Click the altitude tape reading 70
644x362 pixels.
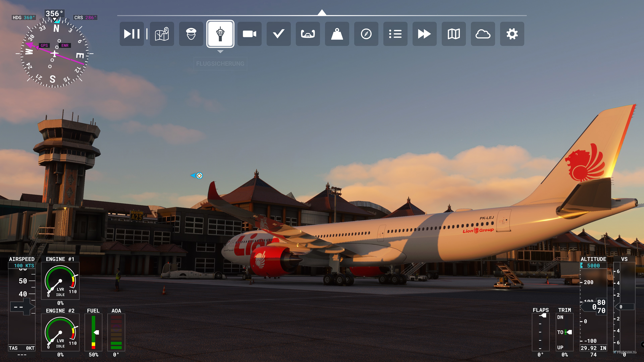tap(601, 311)
